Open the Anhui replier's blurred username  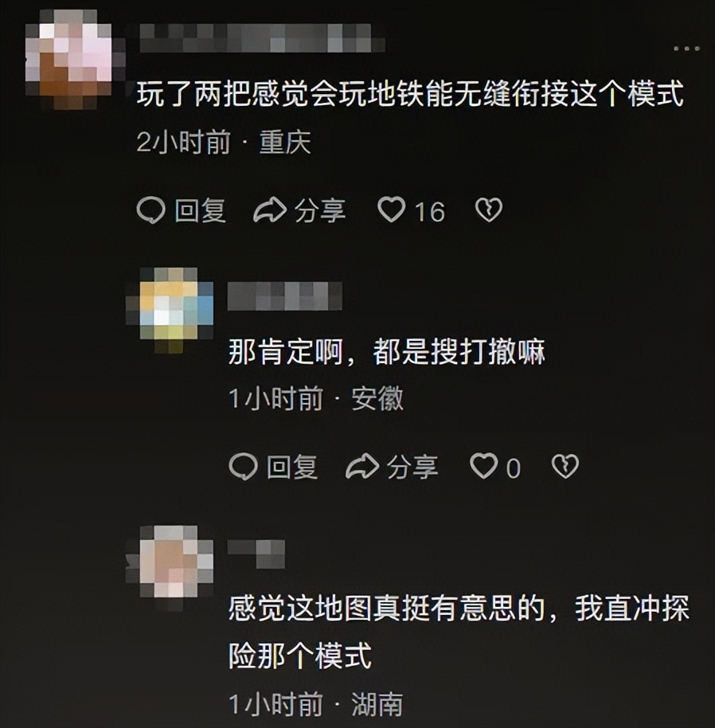(x=285, y=296)
